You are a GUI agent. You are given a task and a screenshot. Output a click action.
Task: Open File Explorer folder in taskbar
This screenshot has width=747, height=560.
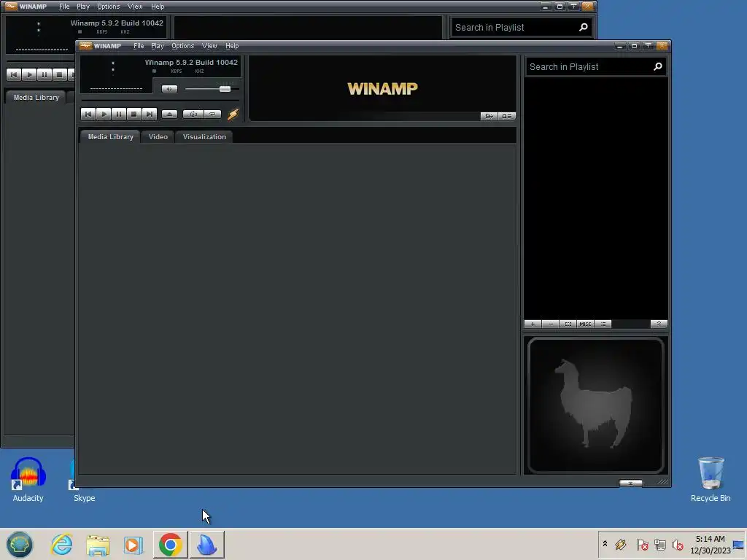[98, 545]
